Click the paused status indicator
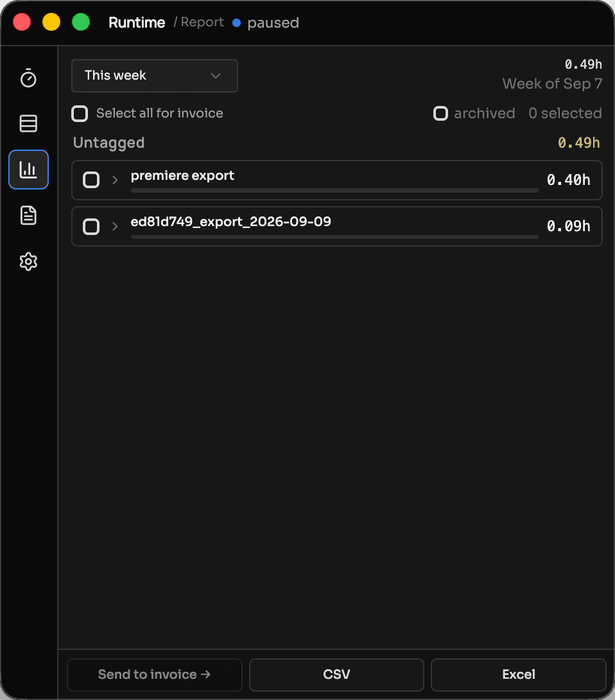 point(266,22)
